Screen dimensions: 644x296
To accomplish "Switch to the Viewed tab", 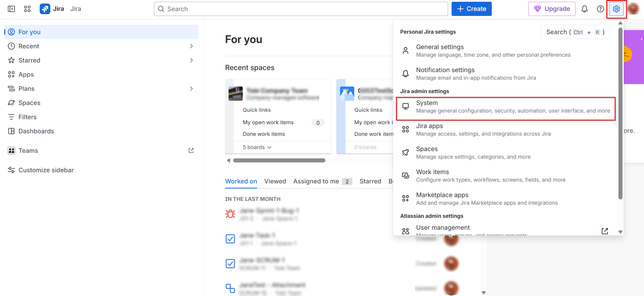I will click(275, 181).
